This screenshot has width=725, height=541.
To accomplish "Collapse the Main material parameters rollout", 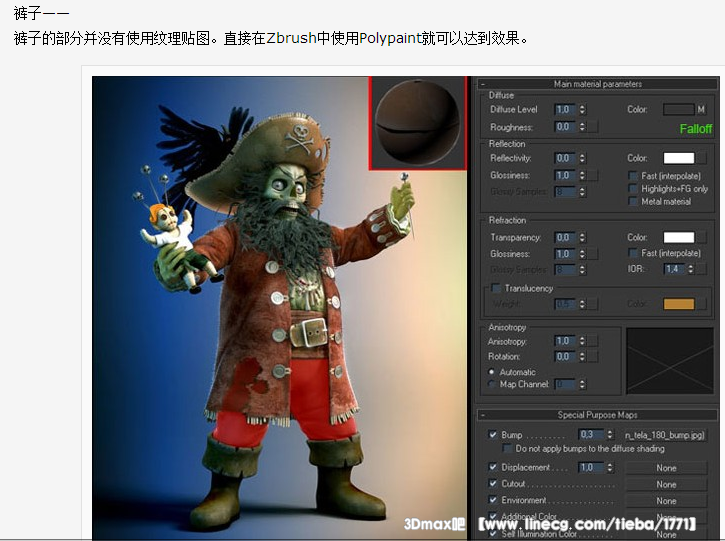I will point(483,84).
